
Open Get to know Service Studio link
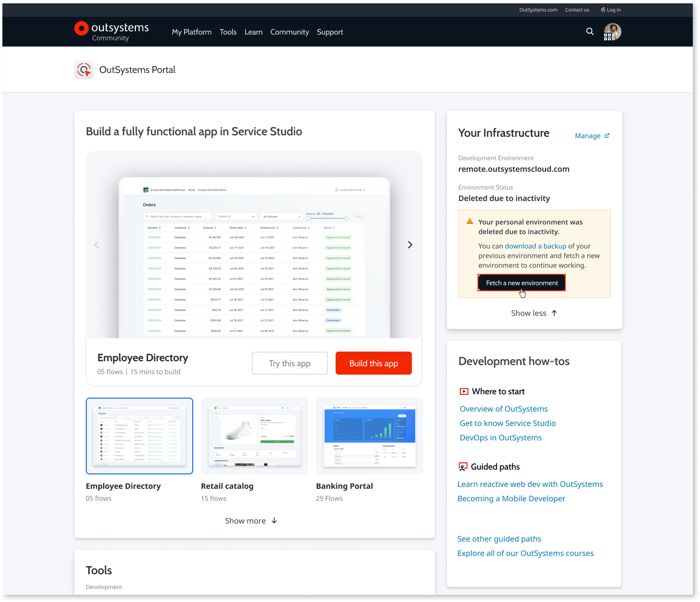[508, 423]
